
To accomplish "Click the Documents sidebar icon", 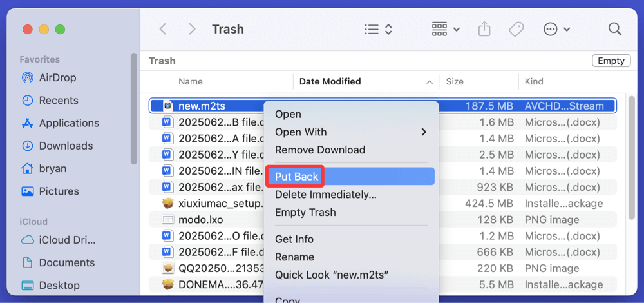I will pos(28,262).
